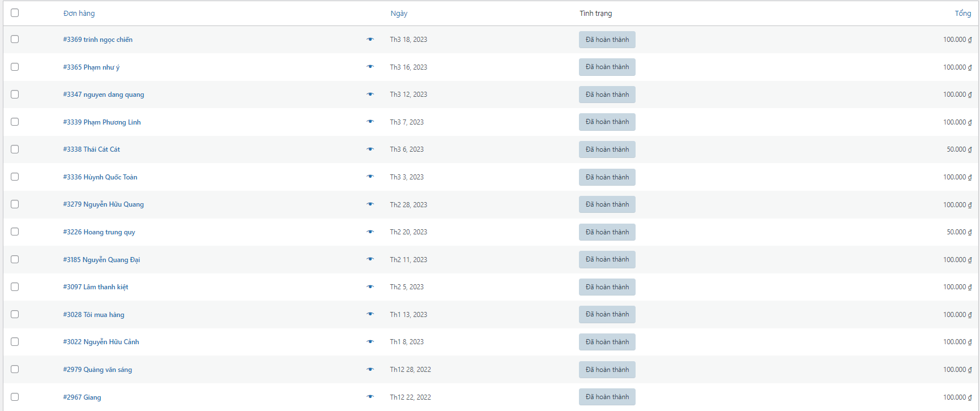Open order #3336 Huỳnh Quốc Toàn
Screen dimensions: 980x411
point(100,177)
